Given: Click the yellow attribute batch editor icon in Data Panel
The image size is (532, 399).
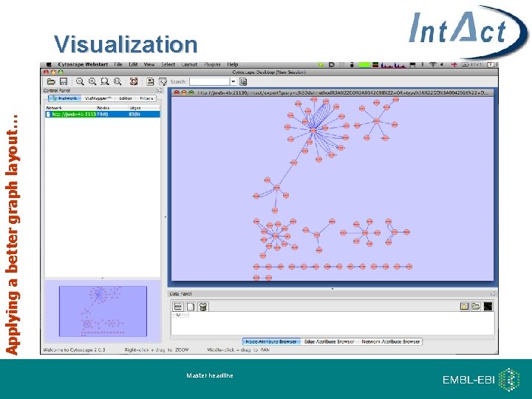Looking at the screenshot, I should click(464, 307).
